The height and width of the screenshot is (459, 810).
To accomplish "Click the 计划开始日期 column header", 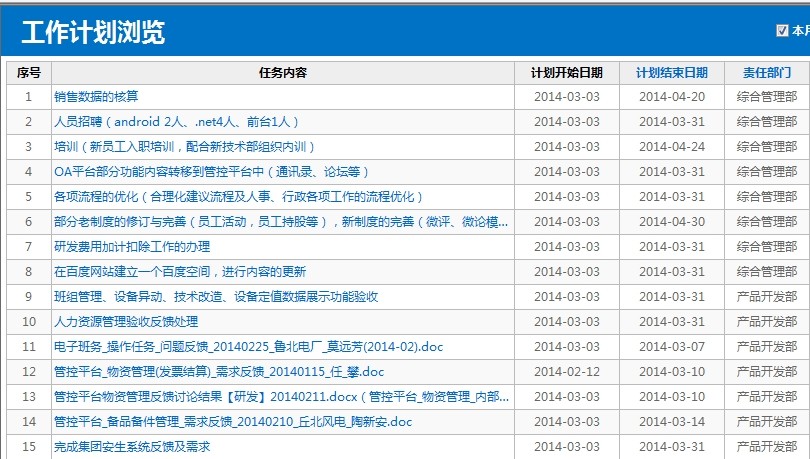I will tap(566, 73).
